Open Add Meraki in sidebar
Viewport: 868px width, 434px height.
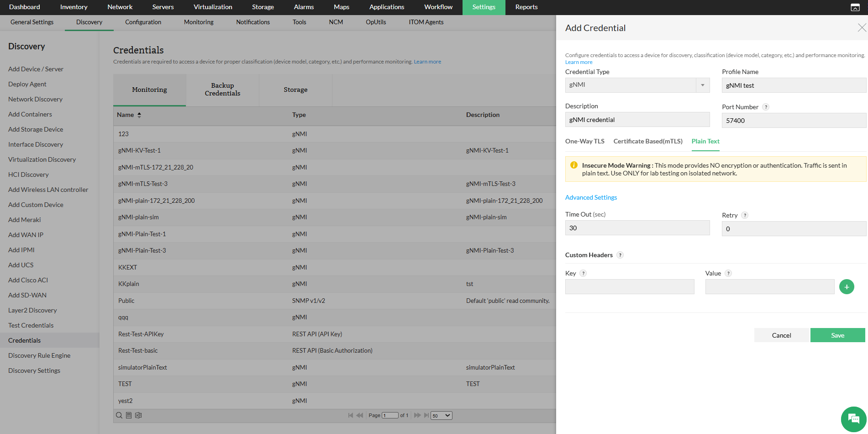pyautogui.click(x=24, y=220)
